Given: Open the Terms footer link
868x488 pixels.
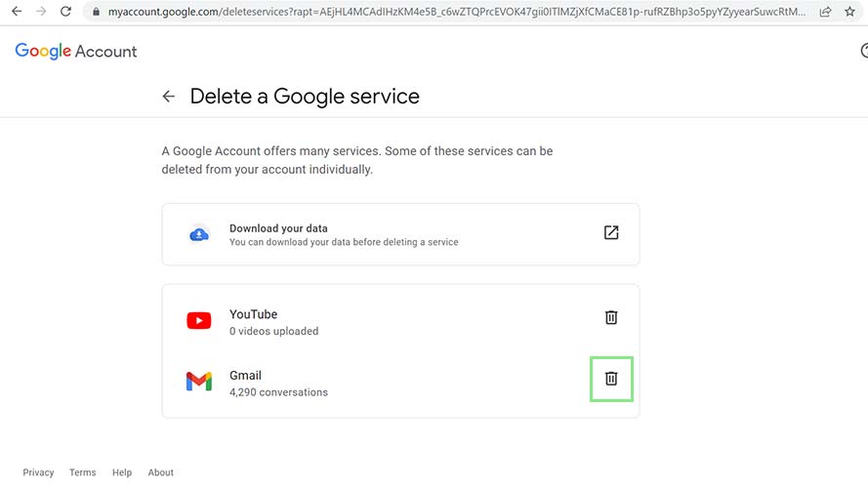Looking at the screenshot, I should 82,472.
